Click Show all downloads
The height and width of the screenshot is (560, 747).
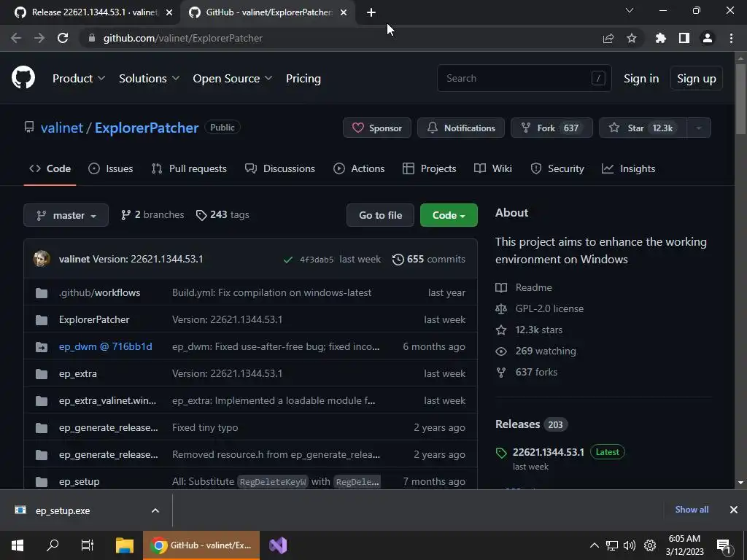click(x=692, y=510)
